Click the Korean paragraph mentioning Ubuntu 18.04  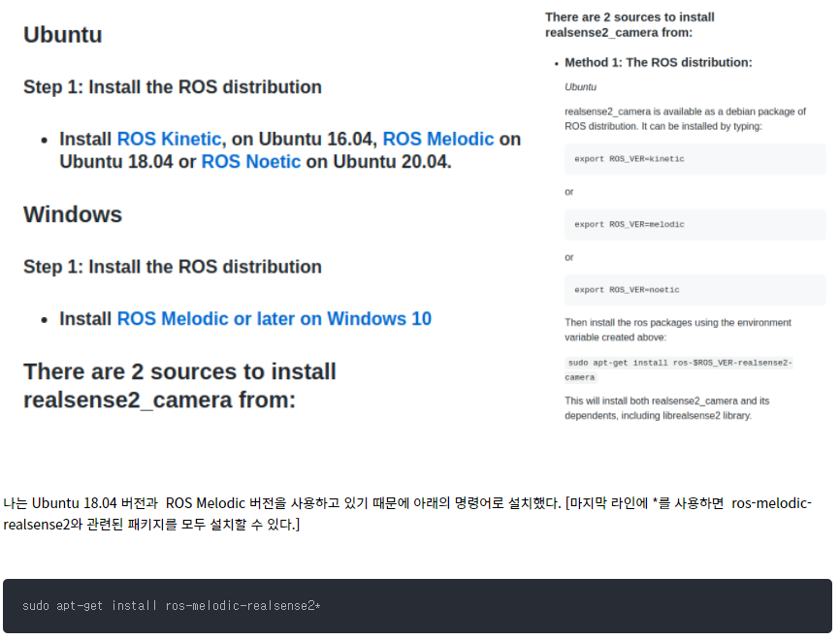click(x=407, y=514)
